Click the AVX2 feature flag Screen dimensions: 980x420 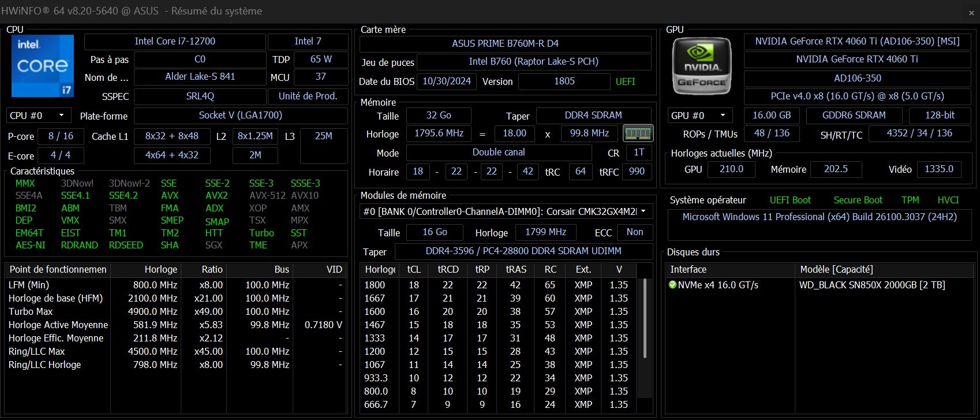tap(216, 196)
